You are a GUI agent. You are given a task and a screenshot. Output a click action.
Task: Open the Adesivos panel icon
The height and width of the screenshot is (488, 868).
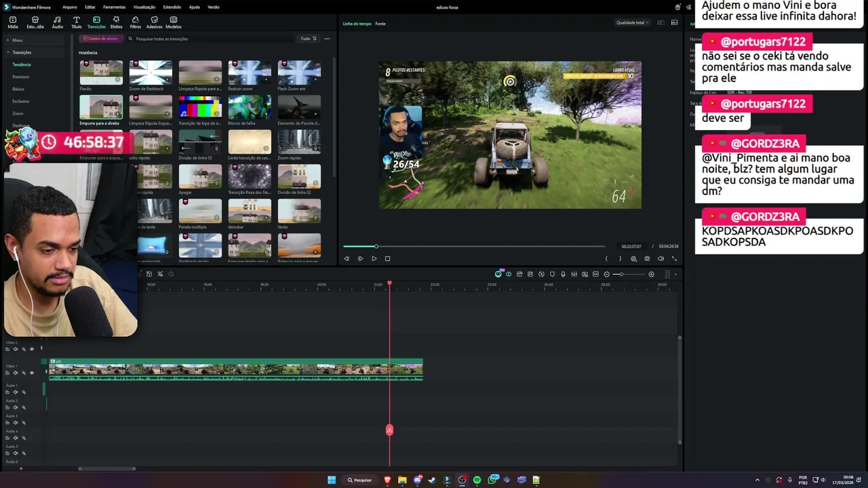click(x=154, y=22)
